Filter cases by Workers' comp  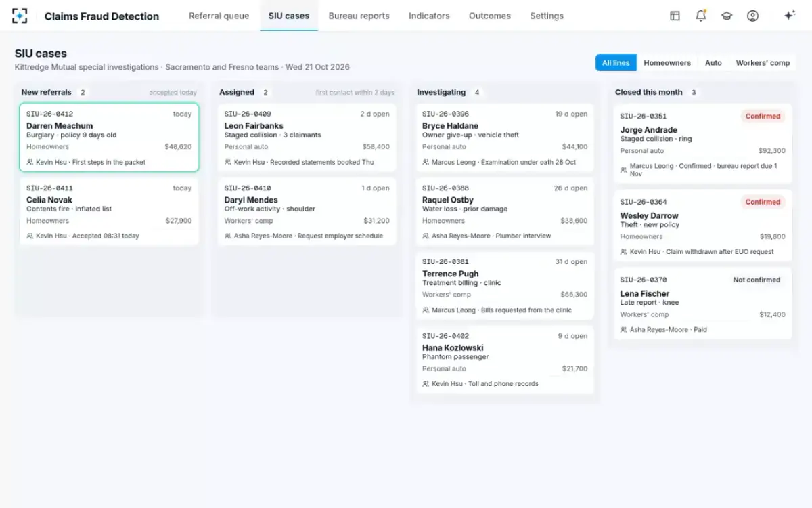click(763, 63)
